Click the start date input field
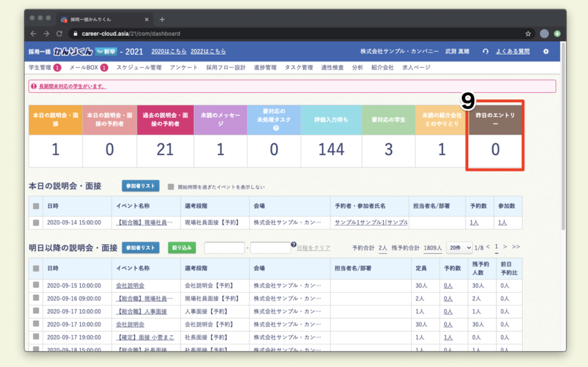Screen dimensions: 588x367 224,248
